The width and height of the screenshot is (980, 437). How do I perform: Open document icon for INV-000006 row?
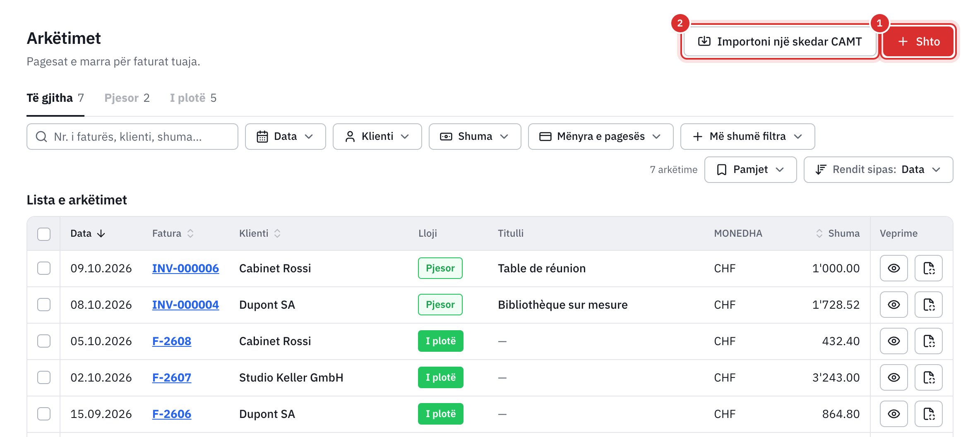click(x=929, y=268)
